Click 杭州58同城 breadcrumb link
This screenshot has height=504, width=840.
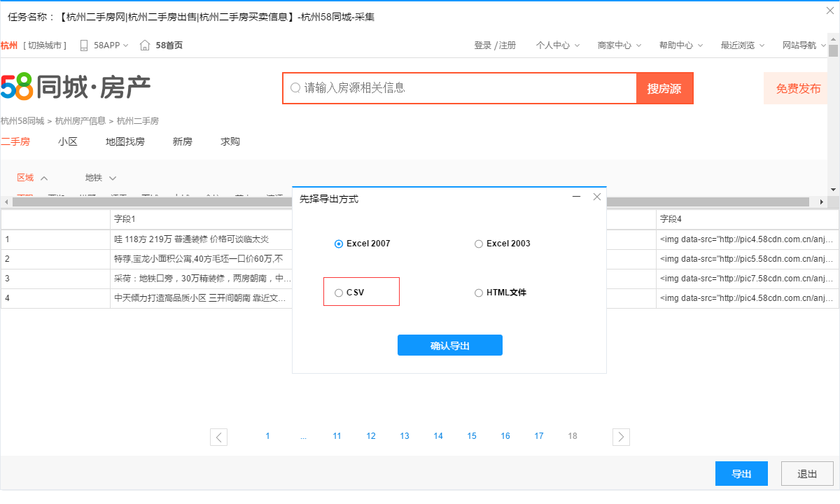tap(22, 121)
